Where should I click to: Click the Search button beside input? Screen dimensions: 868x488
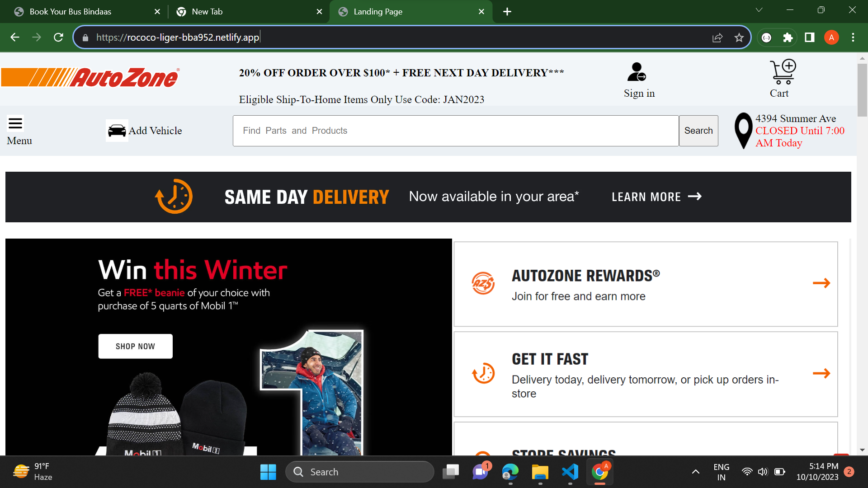[x=698, y=131]
